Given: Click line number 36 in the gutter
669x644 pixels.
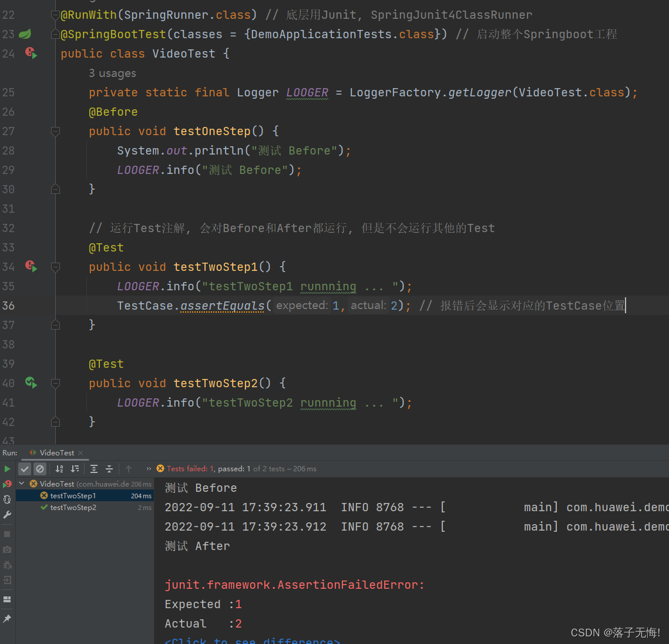Looking at the screenshot, I should [x=9, y=306].
